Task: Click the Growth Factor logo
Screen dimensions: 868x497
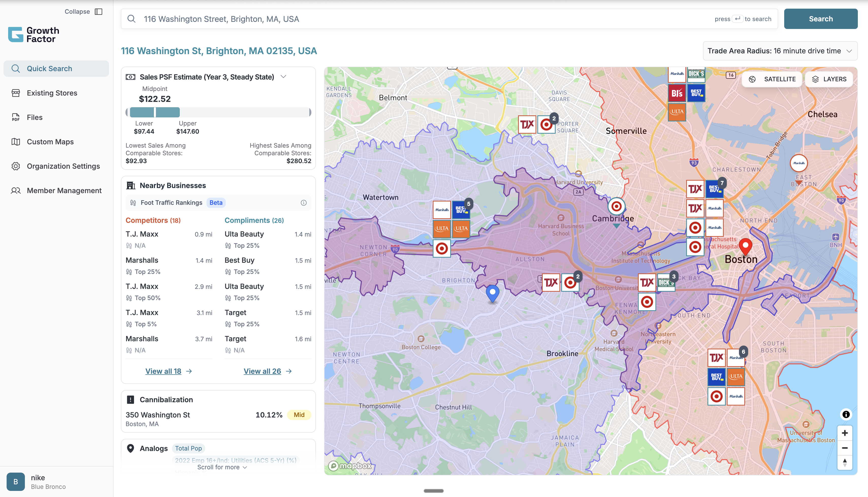Action: [x=34, y=35]
